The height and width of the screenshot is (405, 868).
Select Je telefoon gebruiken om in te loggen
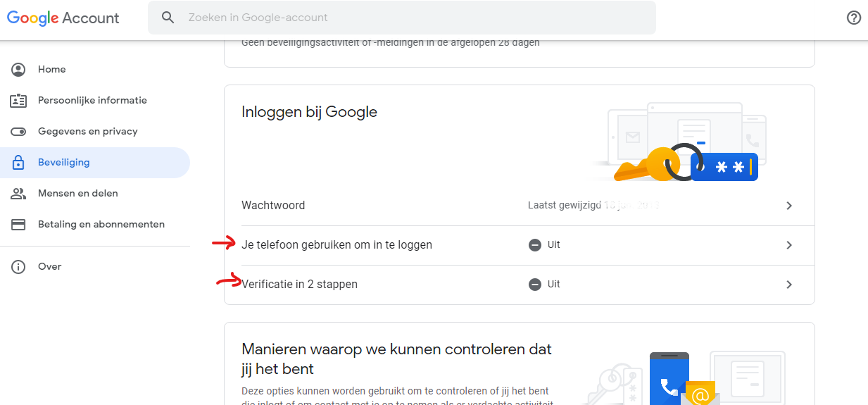pyautogui.click(x=336, y=245)
